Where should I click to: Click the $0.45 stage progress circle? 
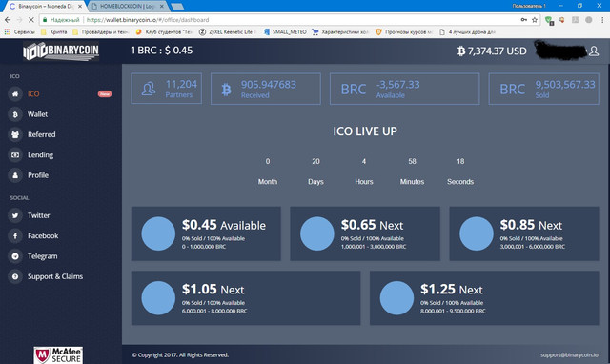tap(158, 233)
